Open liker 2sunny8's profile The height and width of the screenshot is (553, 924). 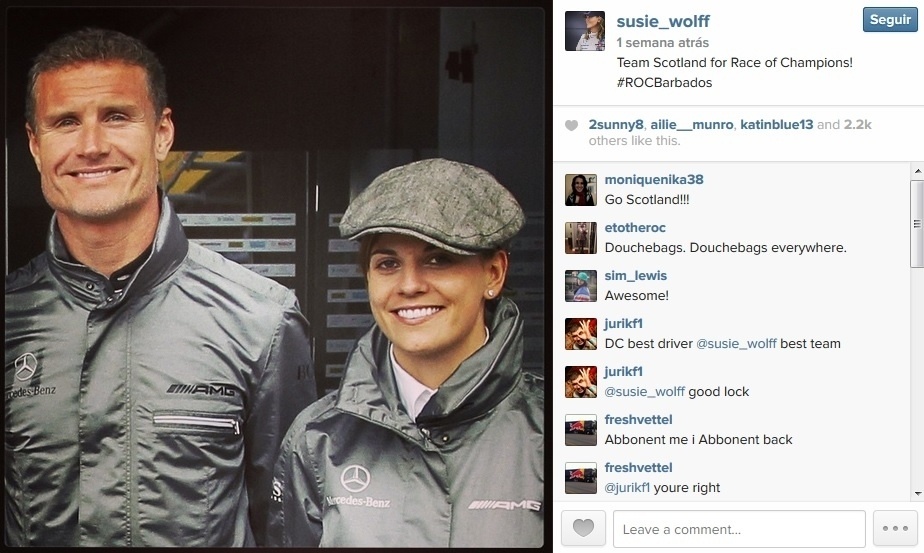coord(616,124)
